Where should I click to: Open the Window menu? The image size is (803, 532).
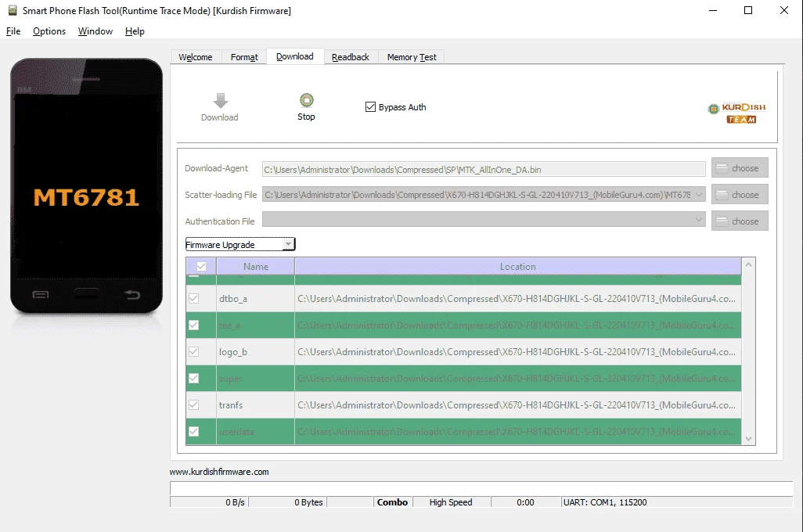(x=95, y=31)
